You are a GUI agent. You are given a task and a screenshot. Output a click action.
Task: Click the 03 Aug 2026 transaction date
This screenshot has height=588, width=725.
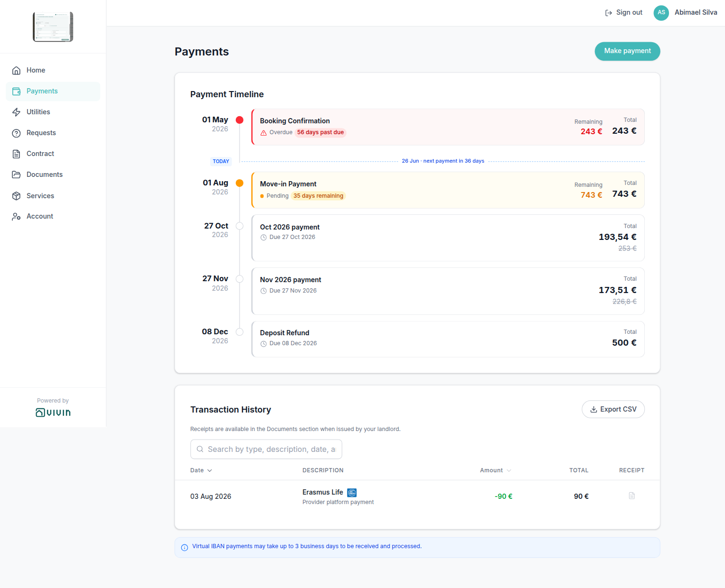click(211, 497)
